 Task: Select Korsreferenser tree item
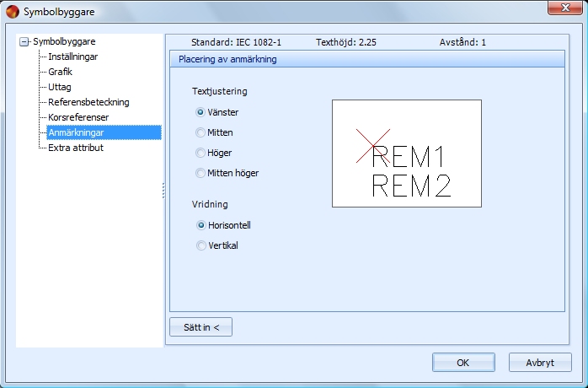tap(78, 117)
